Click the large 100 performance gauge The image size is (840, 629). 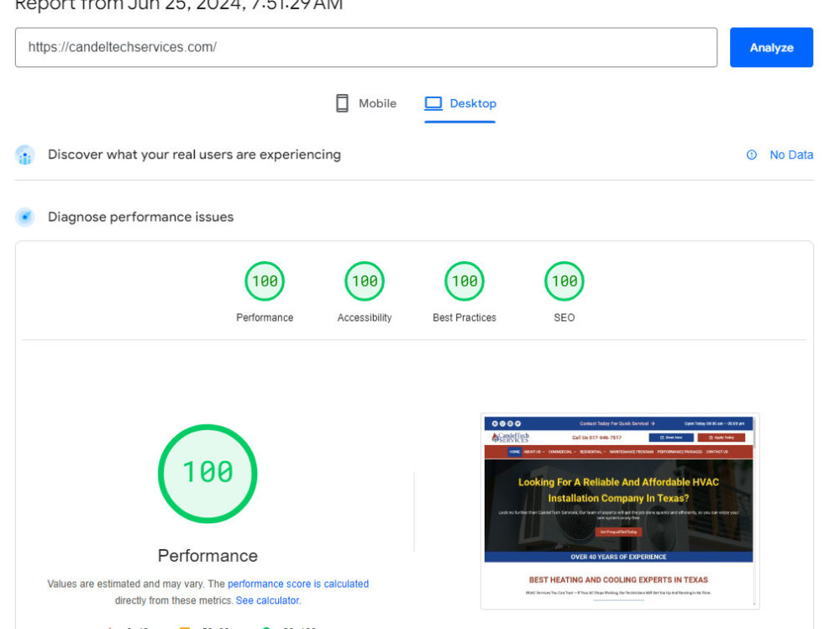[207, 473]
